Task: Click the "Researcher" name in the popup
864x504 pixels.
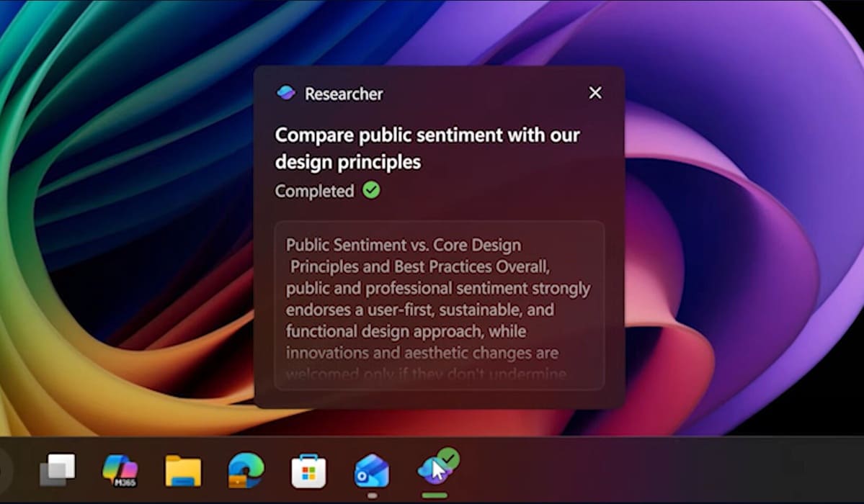Action: point(344,94)
